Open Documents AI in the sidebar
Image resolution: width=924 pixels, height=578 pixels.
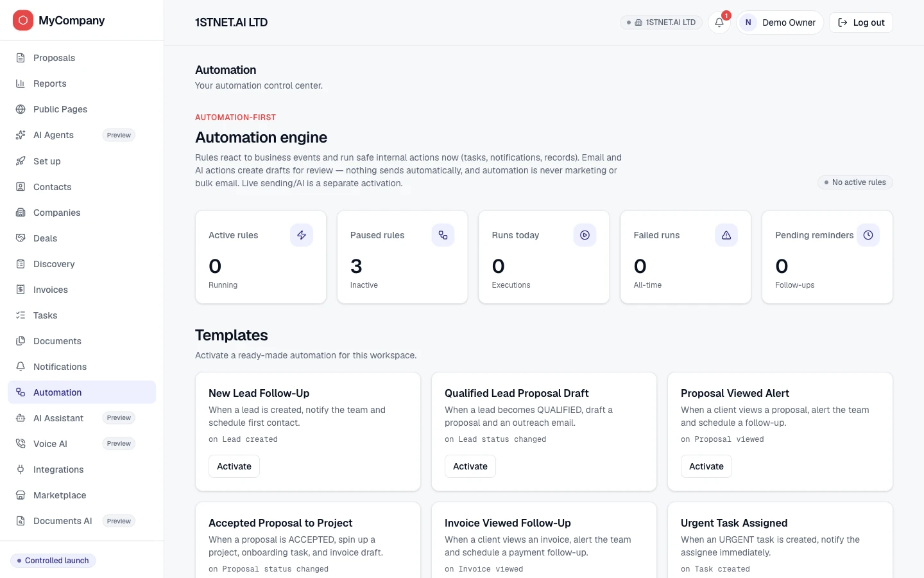click(x=81, y=521)
